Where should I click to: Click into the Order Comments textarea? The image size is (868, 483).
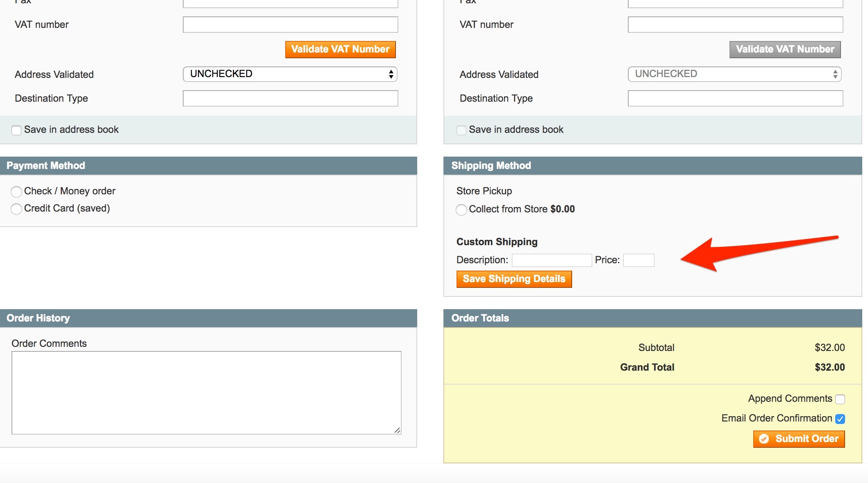[x=206, y=392]
